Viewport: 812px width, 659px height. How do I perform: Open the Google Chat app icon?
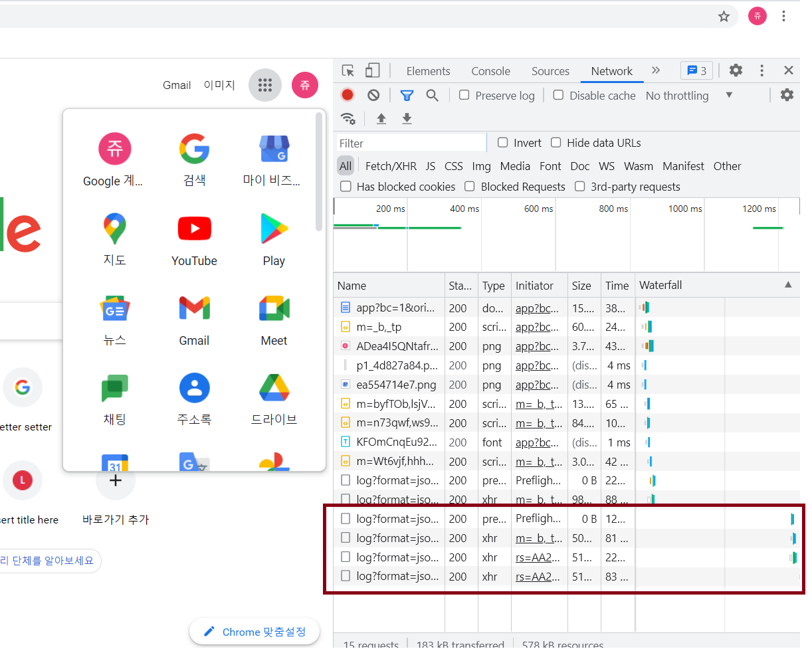coord(114,399)
